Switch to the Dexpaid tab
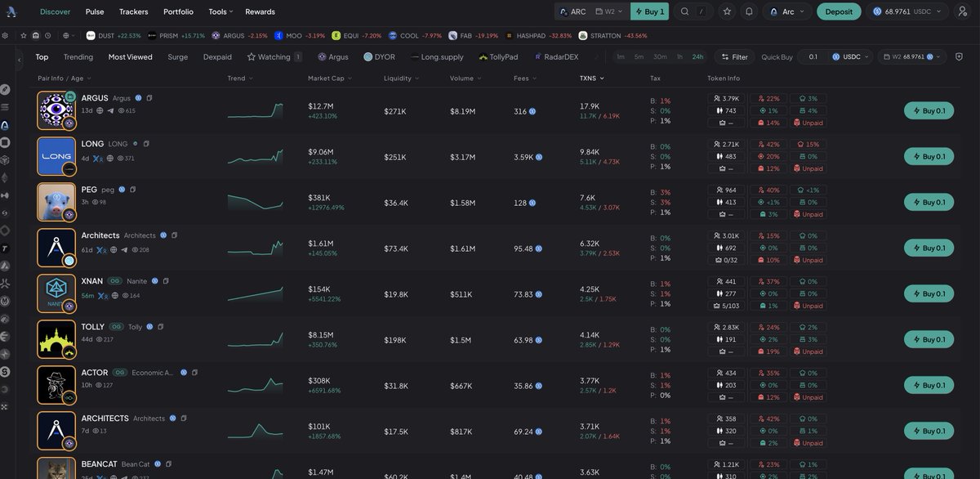Image resolution: width=980 pixels, height=479 pixels. coord(217,57)
